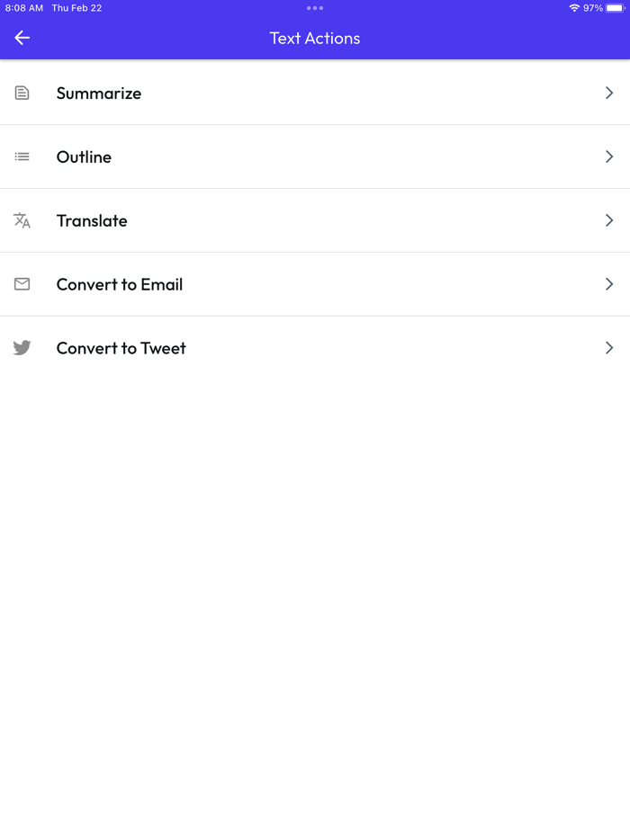Screen dimensions: 630x840
Task: Click the email envelope icon
Action: point(21,284)
